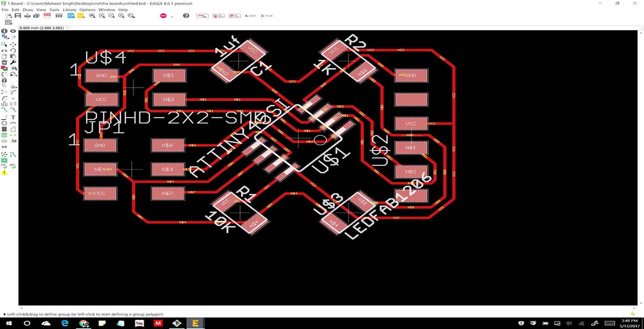644x329 pixels.
Task: Run the ERC check tool
Action: pos(4,166)
